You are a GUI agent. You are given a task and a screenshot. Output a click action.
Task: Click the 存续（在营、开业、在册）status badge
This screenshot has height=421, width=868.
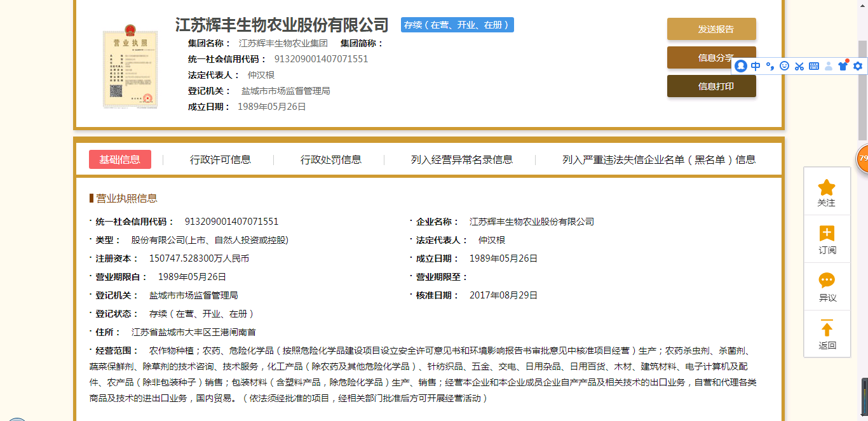458,25
